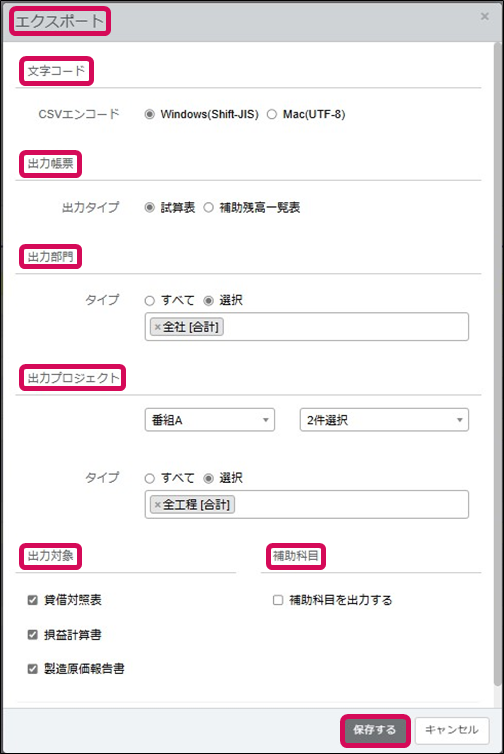
Task: Click the dialog vertical scrollbar
Action: (x=497, y=363)
